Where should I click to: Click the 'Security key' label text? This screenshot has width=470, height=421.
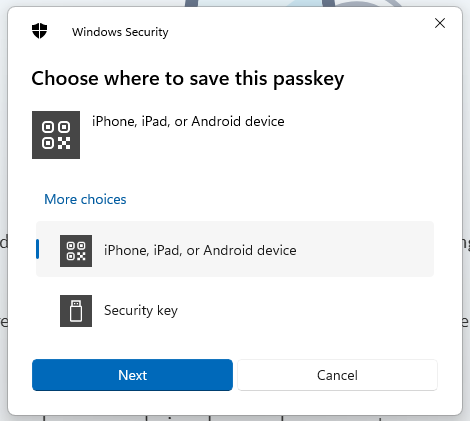(x=141, y=311)
